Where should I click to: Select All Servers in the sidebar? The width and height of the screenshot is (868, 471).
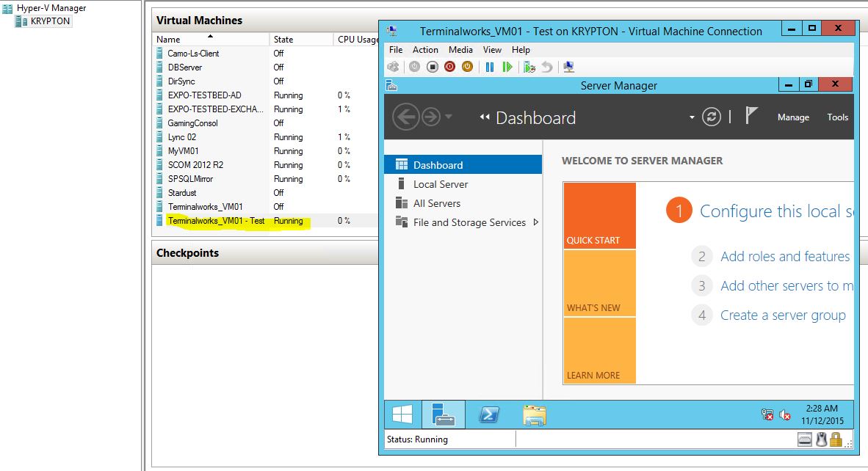tap(463, 203)
